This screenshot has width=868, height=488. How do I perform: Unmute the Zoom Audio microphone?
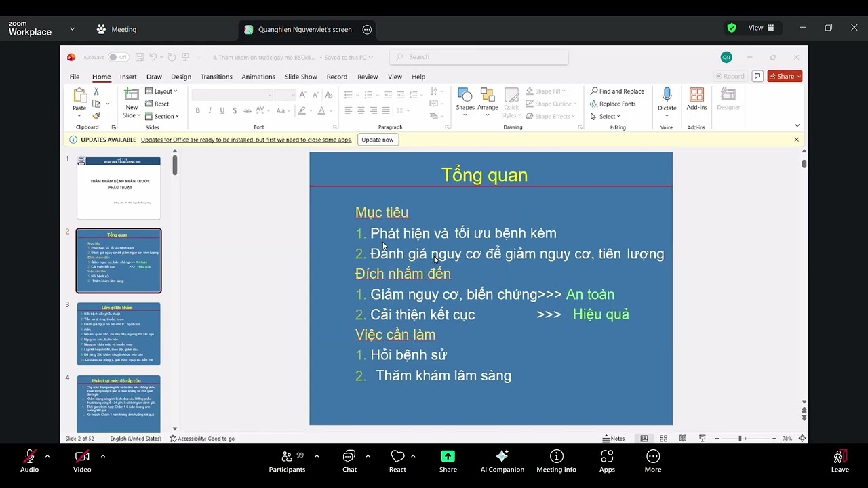click(29, 461)
